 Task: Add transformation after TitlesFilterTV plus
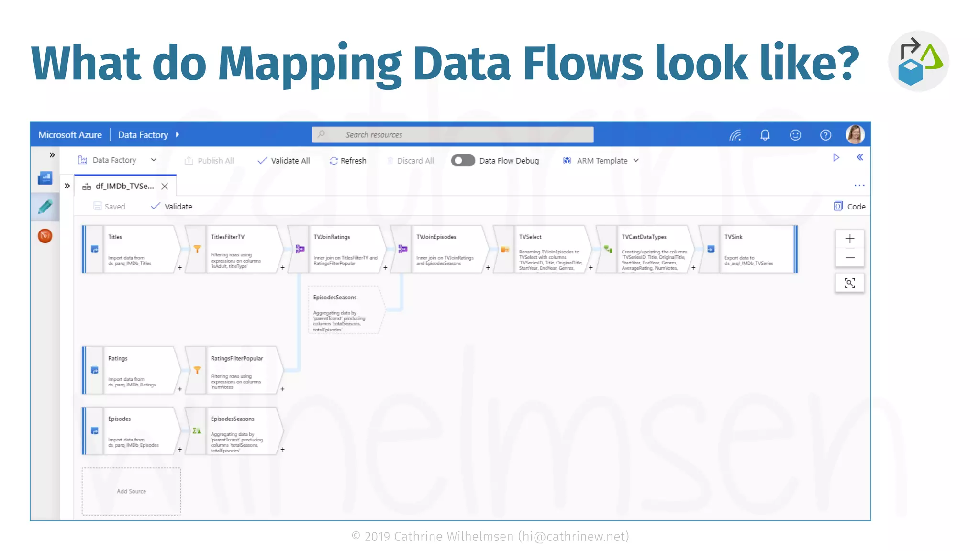tap(283, 268)
